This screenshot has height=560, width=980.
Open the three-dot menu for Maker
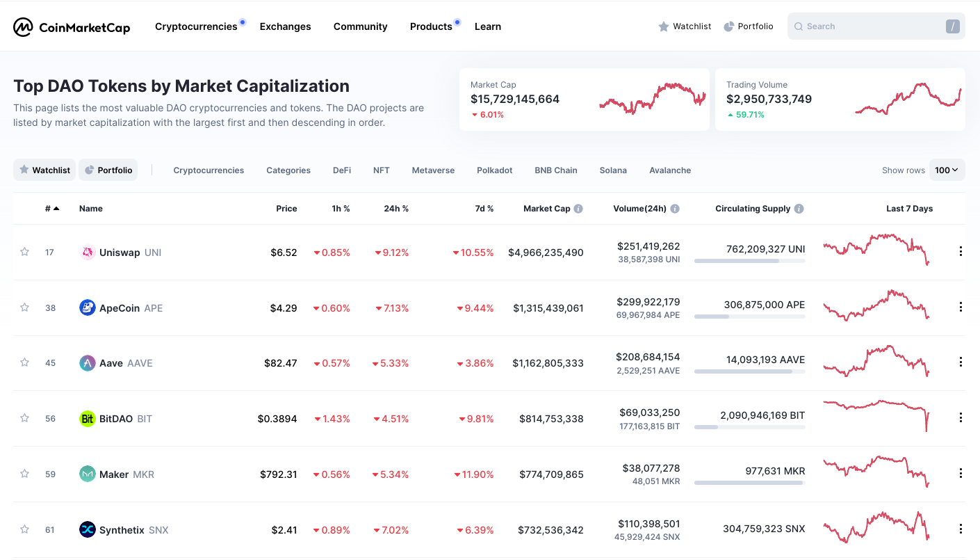click(961, 473)
